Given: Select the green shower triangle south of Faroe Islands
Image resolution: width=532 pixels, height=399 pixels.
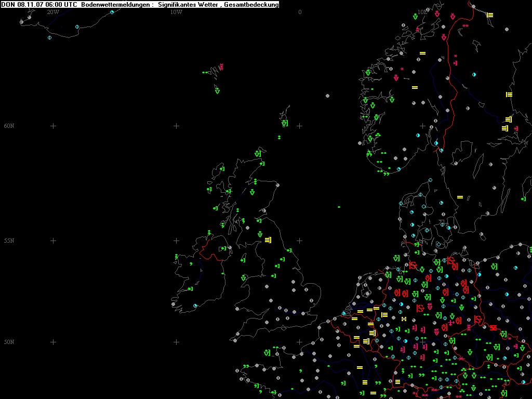Looking at the screenshot, I should pos(217,91).
